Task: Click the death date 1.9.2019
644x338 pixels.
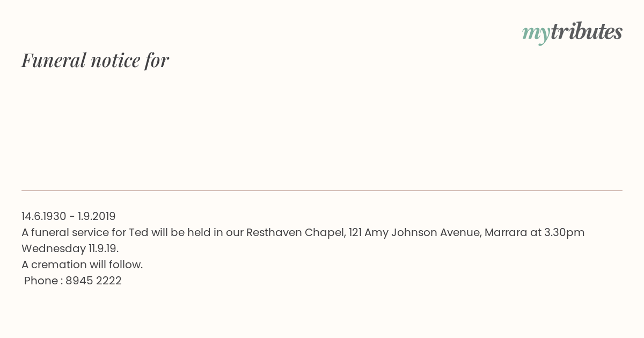Action: [97, 216]
